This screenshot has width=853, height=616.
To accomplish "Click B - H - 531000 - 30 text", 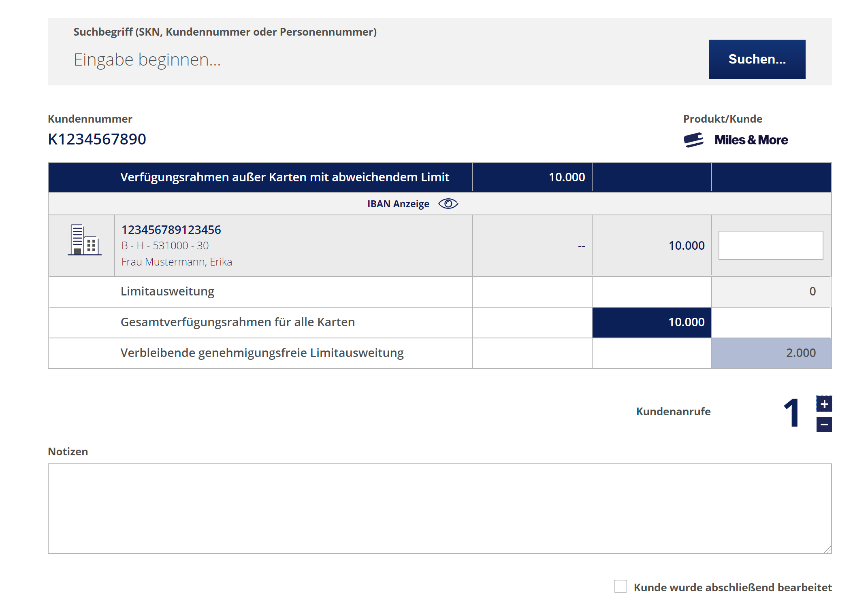I will pyautogui.click(x=165, y=246).
